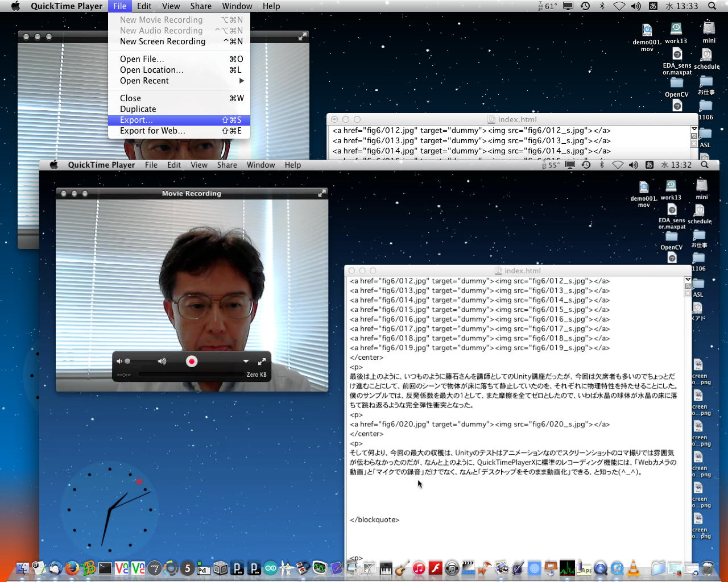Open the Time Machine menu bar icon
728x582 pixels.
585,6
